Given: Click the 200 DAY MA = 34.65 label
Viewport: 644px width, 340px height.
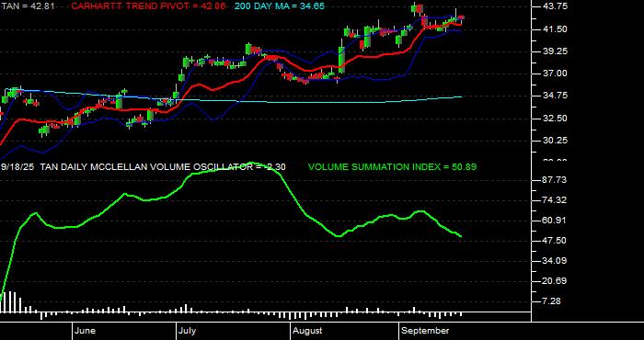Looking at the screenshot, I should click(280, 6).
